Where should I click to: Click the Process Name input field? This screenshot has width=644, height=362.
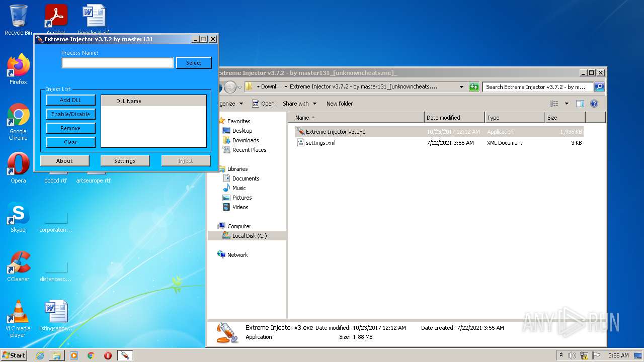(x=117, y=63)
